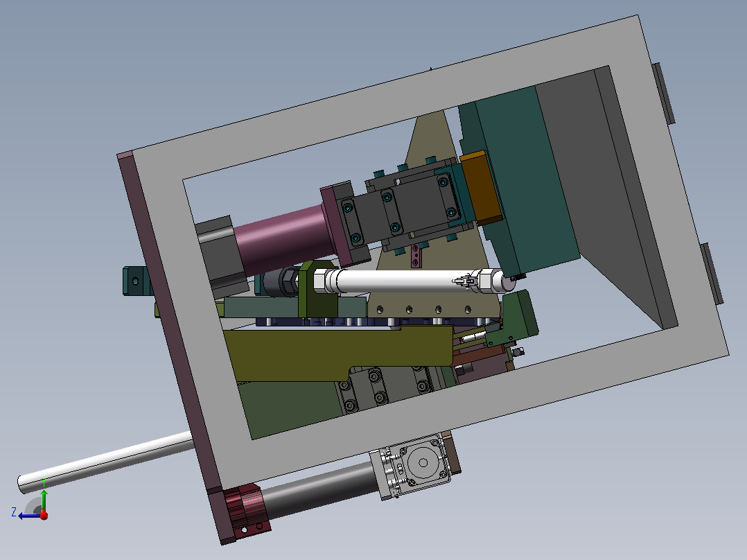Click the blue Z-axis arrow of the triad
Viewport: 747px width, 560px height.
coord(30,516)
